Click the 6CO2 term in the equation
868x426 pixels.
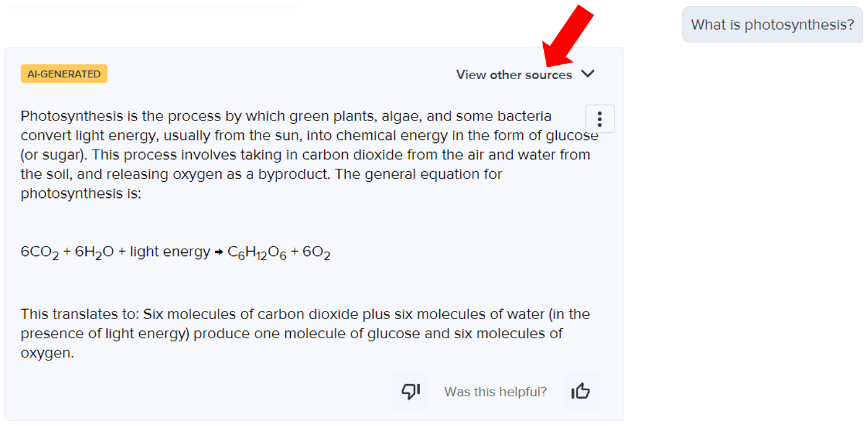click(x=40, y=253)
